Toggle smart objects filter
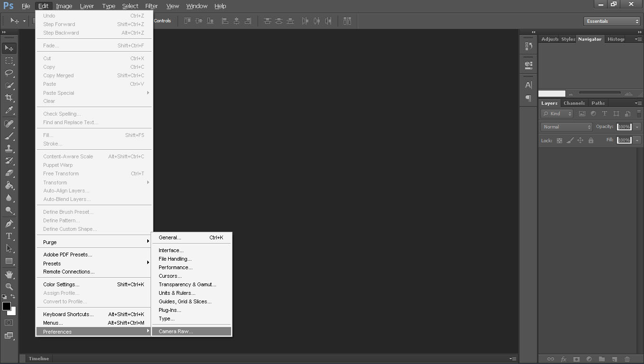The height and width of the screenshot is (364, 644). pos(627,114)
